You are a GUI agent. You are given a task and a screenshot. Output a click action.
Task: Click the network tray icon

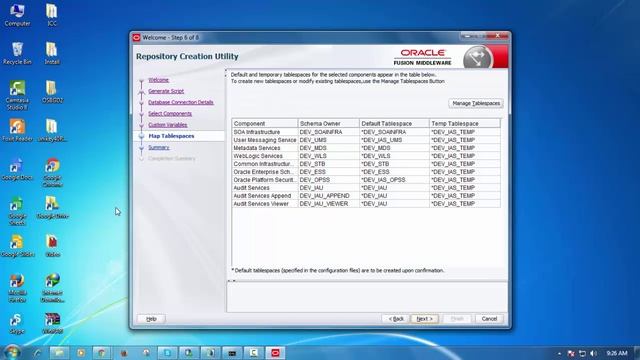[x=582, y=353]
